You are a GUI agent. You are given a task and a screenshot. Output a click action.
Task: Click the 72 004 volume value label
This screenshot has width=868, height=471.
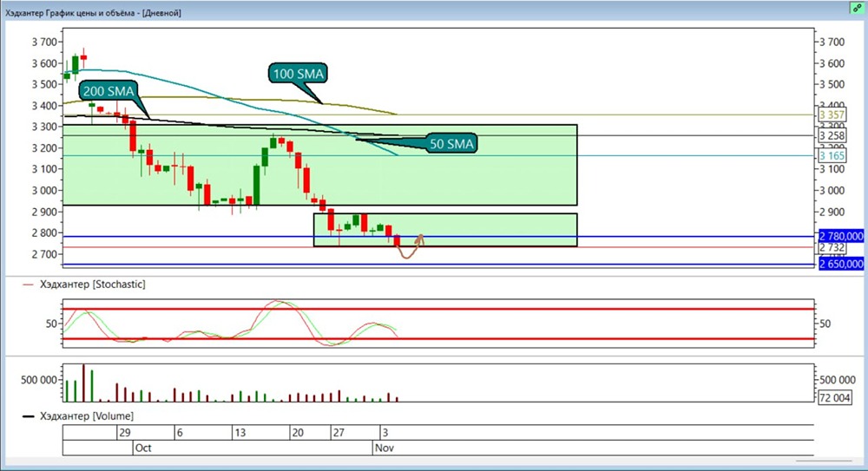coord(834,397)
